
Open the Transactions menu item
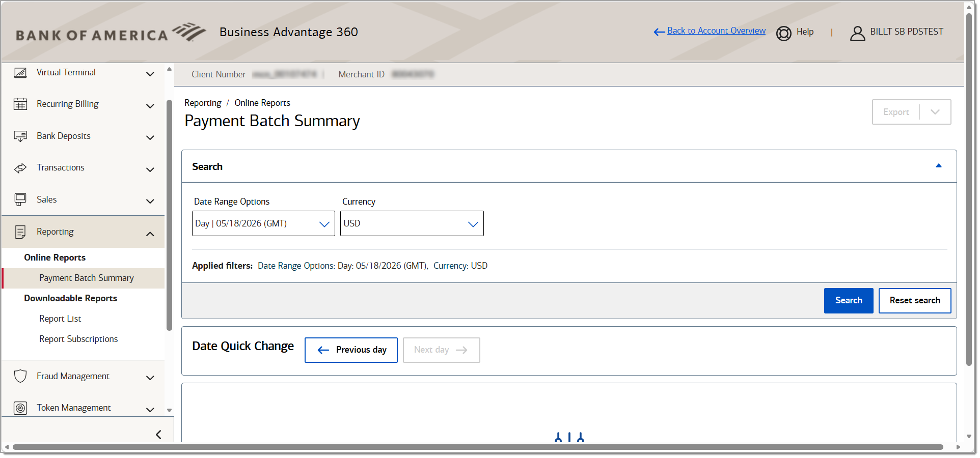[x=61, y=167]
